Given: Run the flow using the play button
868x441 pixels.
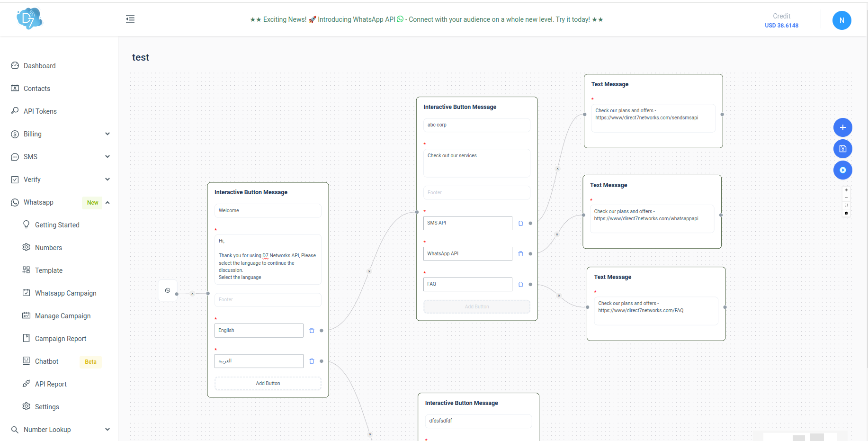Looking at the screenshot, I should pos(842,170).
